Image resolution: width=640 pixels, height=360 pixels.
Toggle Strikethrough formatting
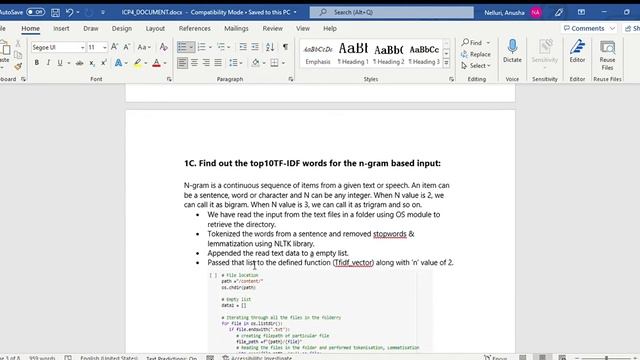[x=80, y=63]
